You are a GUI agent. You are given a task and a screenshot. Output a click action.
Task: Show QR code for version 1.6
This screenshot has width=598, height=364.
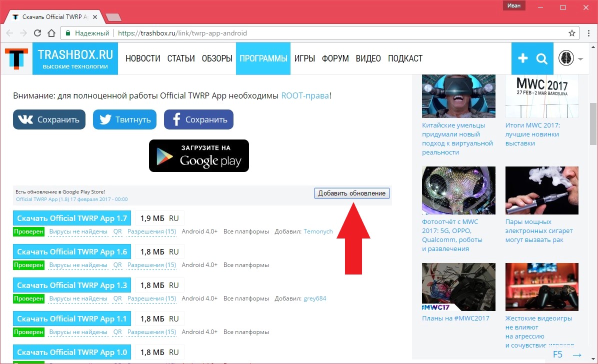pyautogui.click(x=117, y=265)
